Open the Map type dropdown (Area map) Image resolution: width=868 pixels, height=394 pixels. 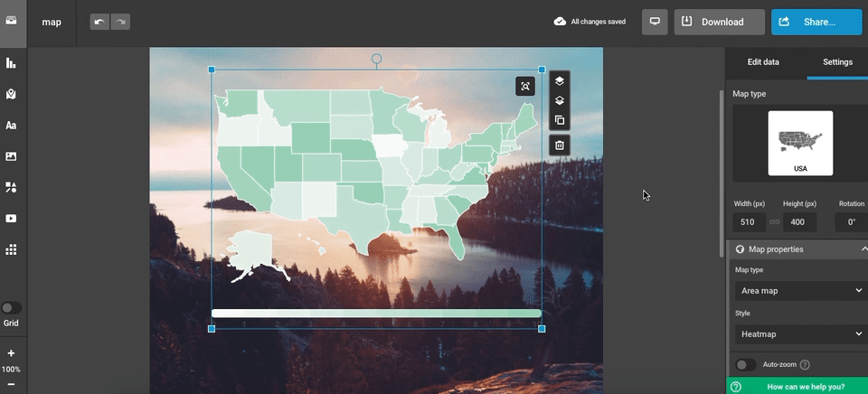pos(798,291)
